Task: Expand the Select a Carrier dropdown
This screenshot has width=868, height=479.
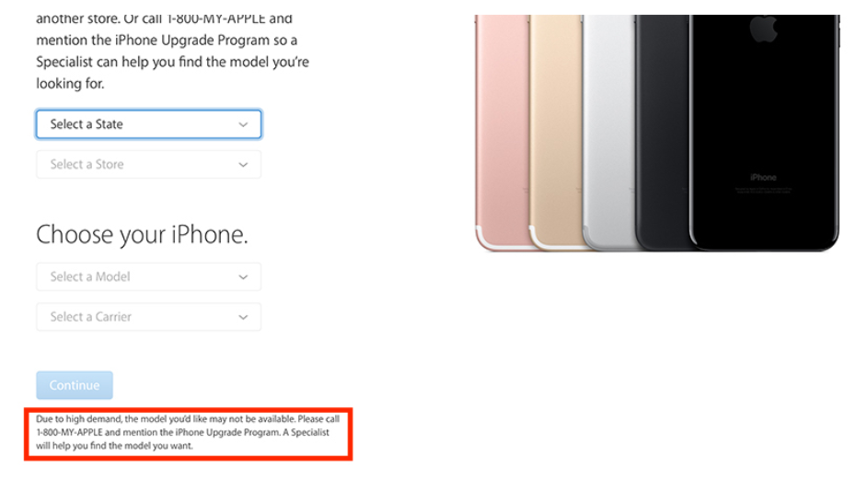Action: (148, 317)
